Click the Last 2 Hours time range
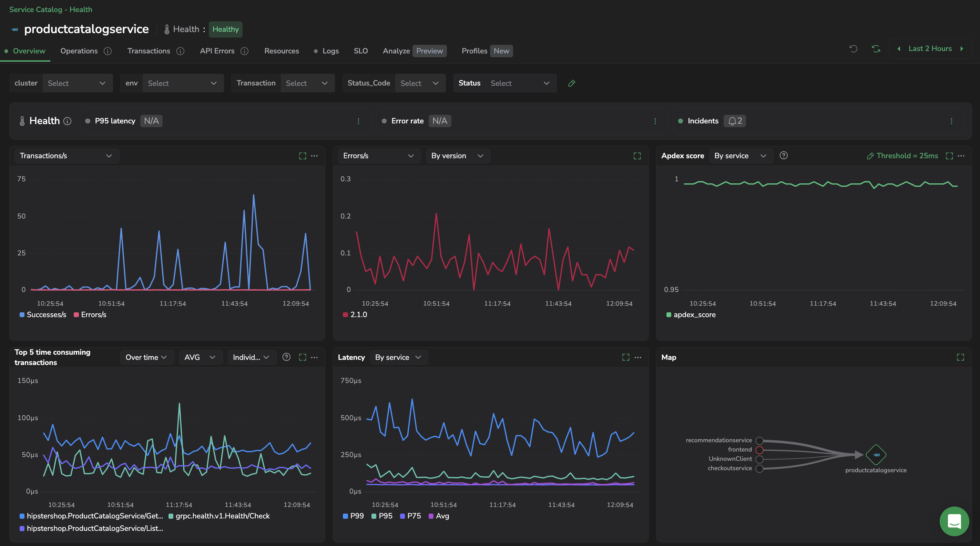The image size is (980, 546). coord(930,49)
